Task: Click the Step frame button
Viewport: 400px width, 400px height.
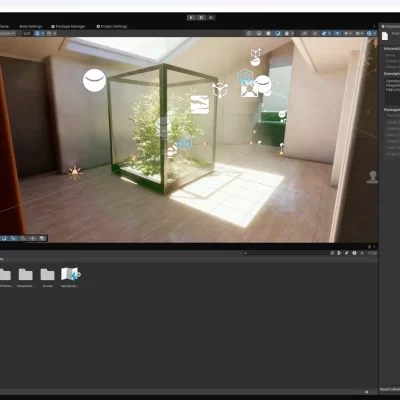Action: 211,17
